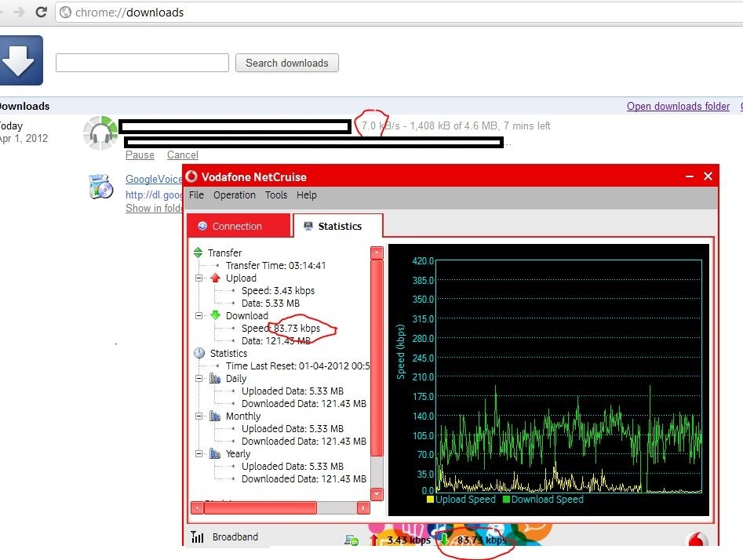
Task: Click the green Transfer arrows icon
Action: click(198, 253)
